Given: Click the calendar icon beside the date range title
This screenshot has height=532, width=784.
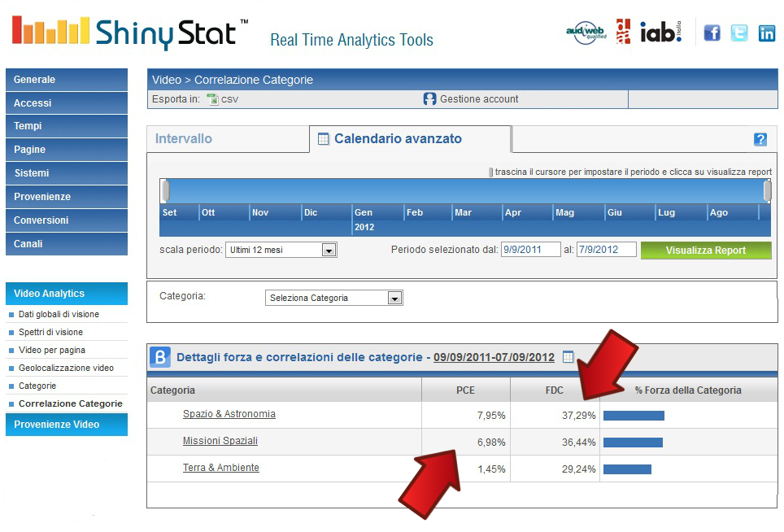Looking at the screenshot, I should tap(568, 356).
